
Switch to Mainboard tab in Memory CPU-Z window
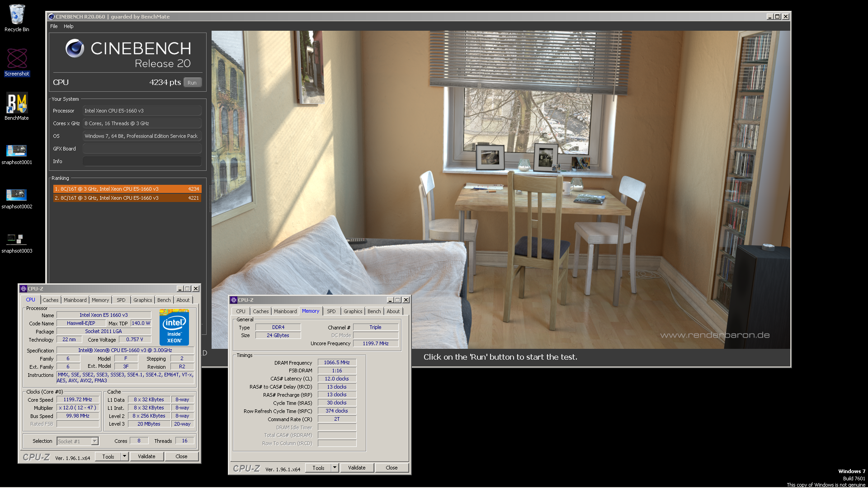click(x=285, y=311)
